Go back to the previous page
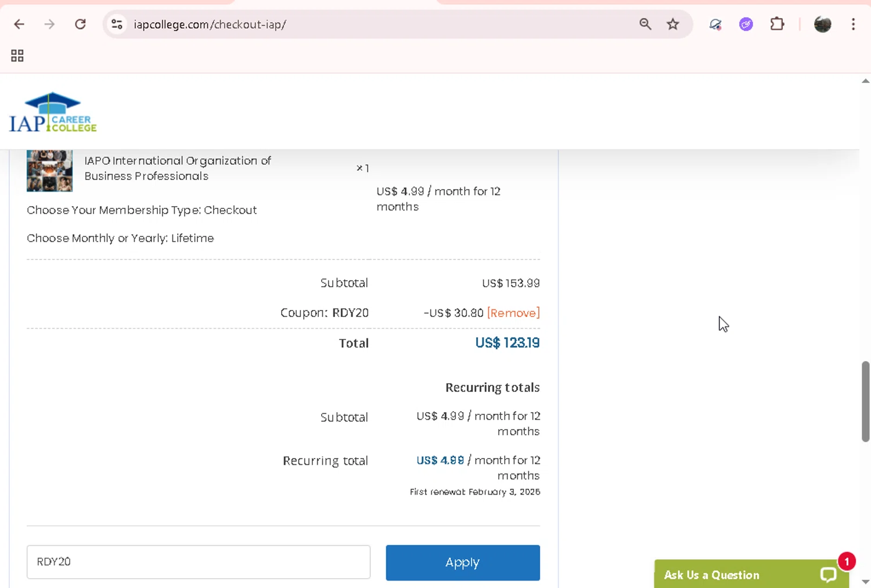This screenshot has height=588, width=871. click(x=19, y=24)
